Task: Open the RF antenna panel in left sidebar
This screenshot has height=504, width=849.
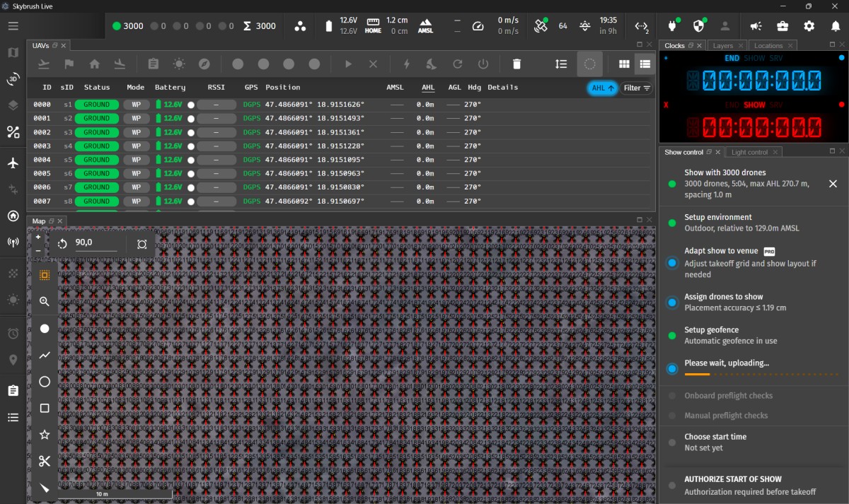Action: click(x=12, y=242)
